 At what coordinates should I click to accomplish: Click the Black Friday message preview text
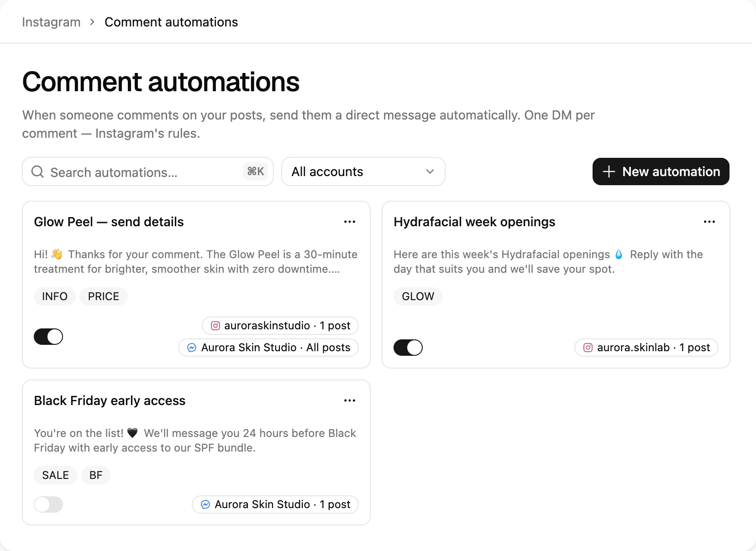195,441
